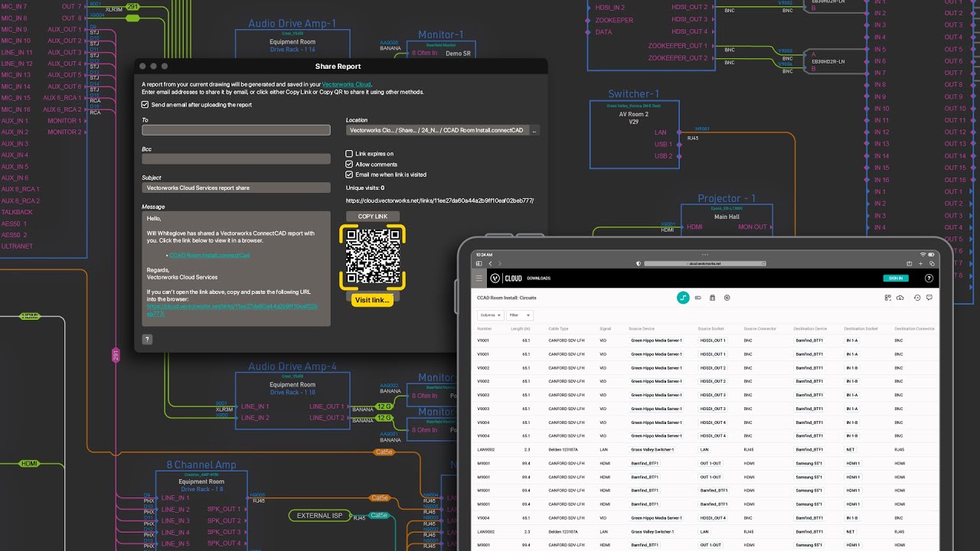Click the 'Unique visits: 0' text in dialog

[365, 187]
